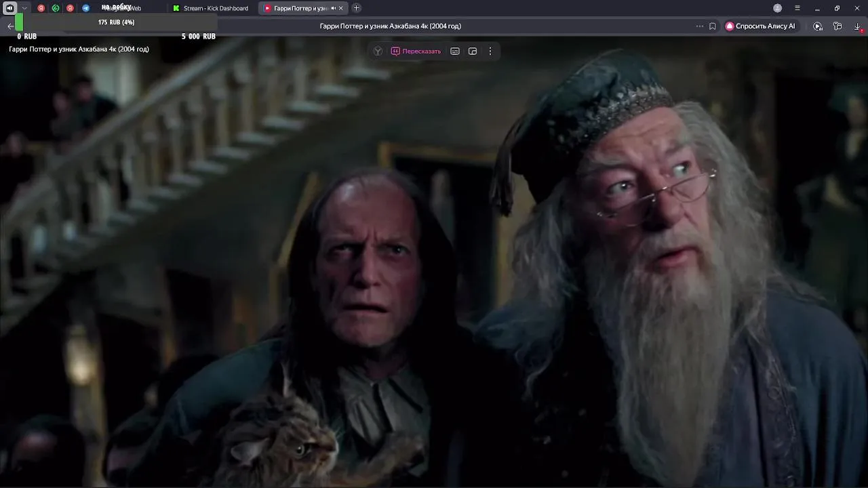This screenshot has width=868, height=488.
Task: Click the Yandex logo in video overlay
Action: click(x=378, y=51)
